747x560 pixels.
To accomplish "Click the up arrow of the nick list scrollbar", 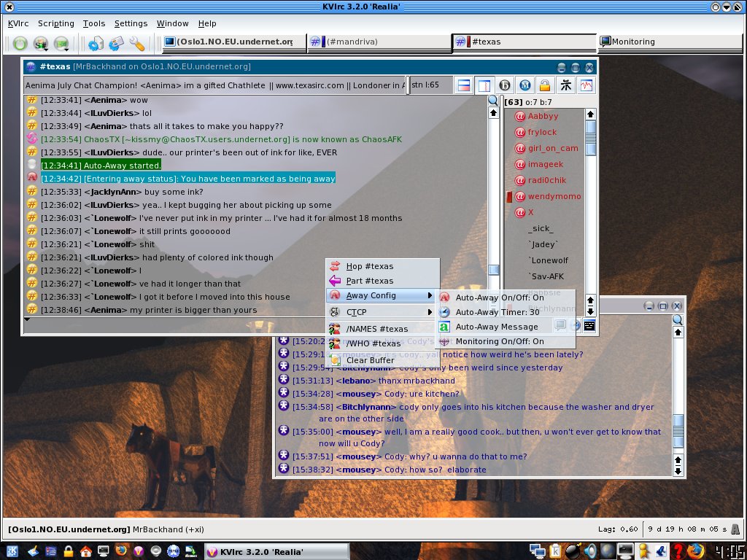I will (590, 114).
